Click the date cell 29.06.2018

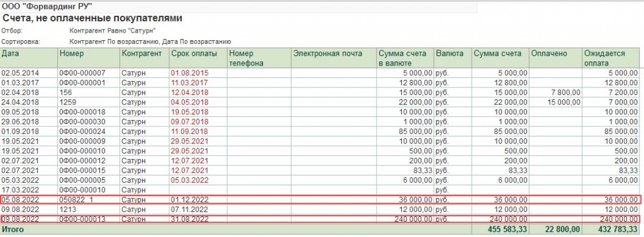[x=20, y=121]
